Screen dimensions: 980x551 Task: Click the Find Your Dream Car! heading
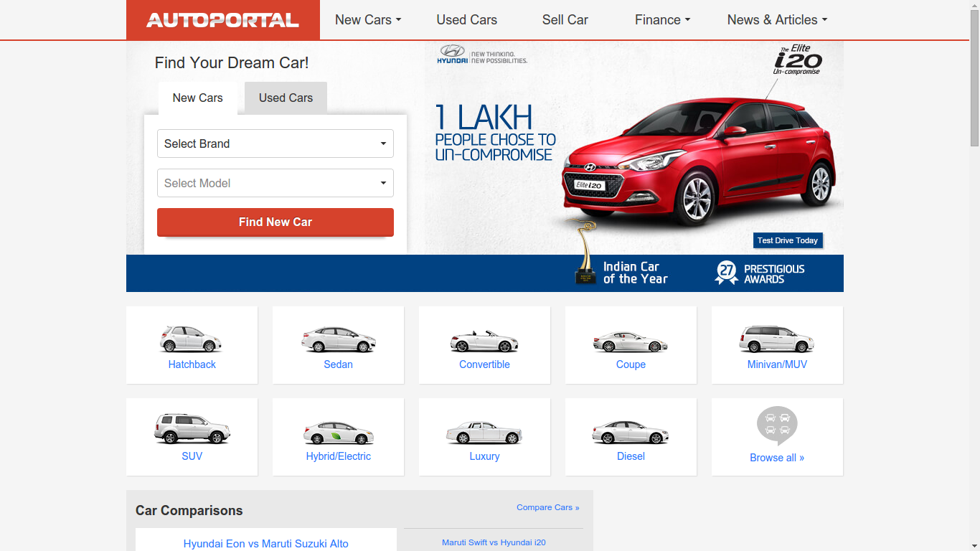click(x=232, y=63)
